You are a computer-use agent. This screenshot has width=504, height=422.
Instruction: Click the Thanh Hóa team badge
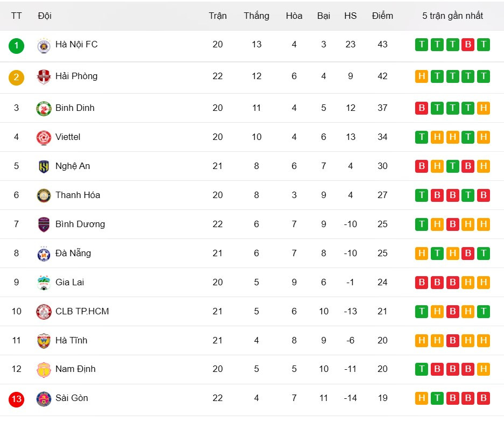pyautogui.click(x=44, y=196)
